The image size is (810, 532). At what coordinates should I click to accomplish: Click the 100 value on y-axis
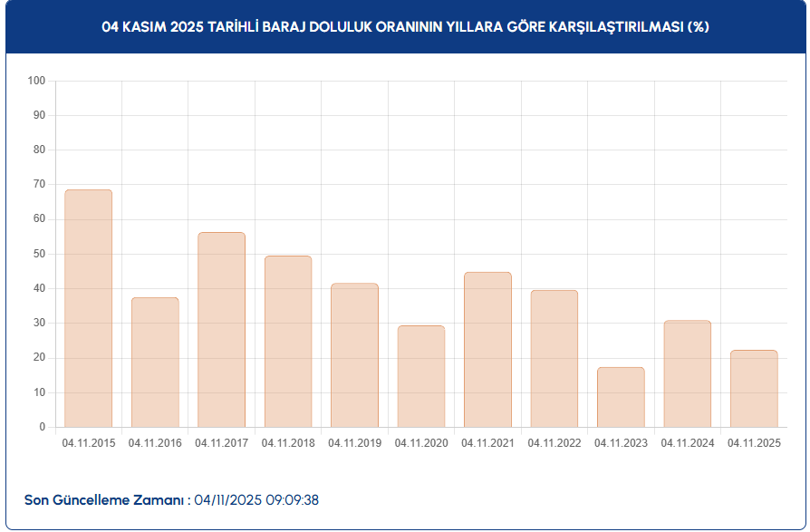pos(36,81)
